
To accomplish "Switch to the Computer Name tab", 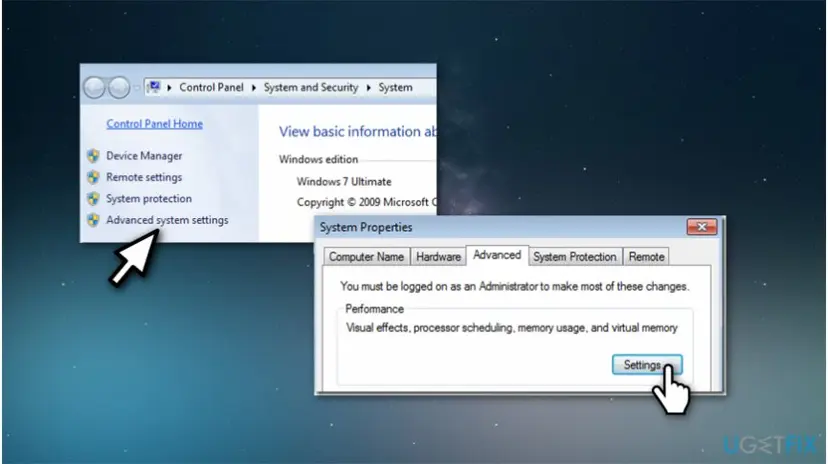I will (366, 257).
